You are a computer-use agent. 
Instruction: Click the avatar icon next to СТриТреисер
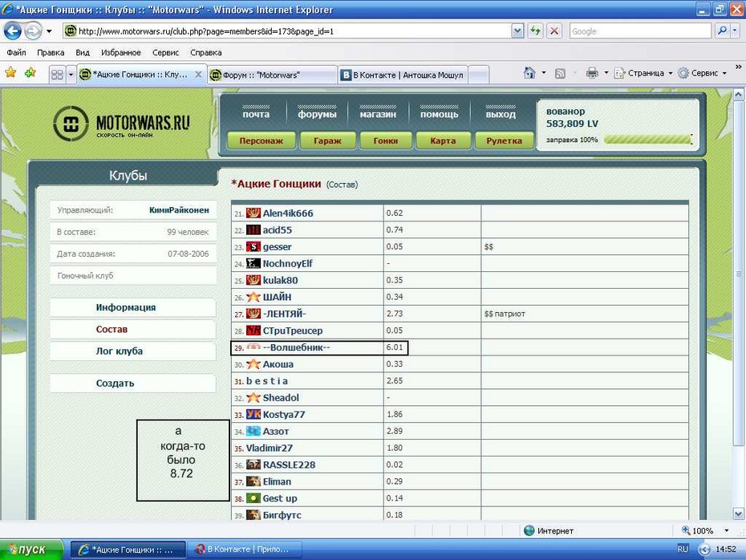(x=253, y=331)
